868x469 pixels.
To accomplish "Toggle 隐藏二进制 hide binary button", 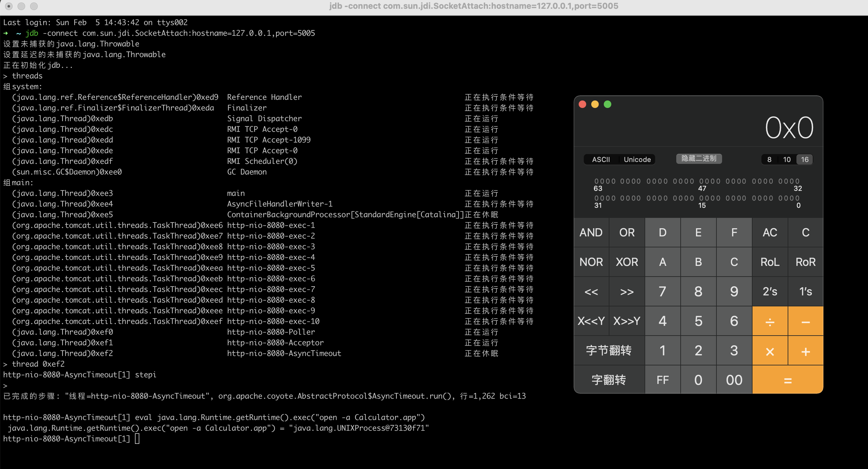I will (699, 159).
